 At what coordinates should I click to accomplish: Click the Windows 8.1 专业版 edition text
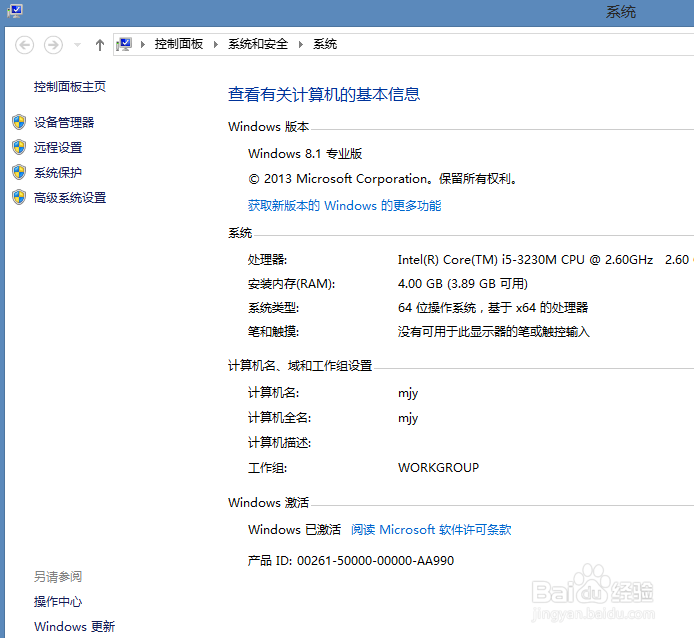point(305,154)
